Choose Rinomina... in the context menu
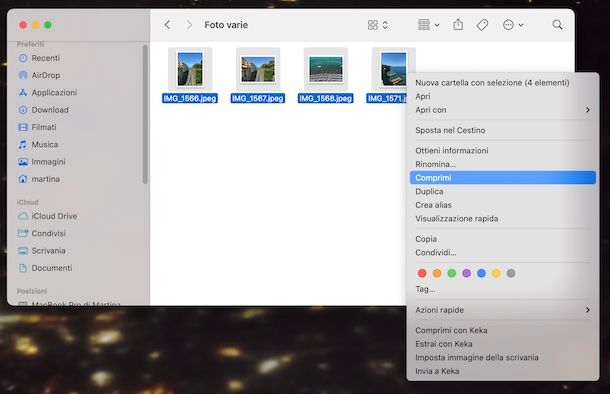This screenshot has width=610, height=394. pyautogui.click(x=503, y=164)
